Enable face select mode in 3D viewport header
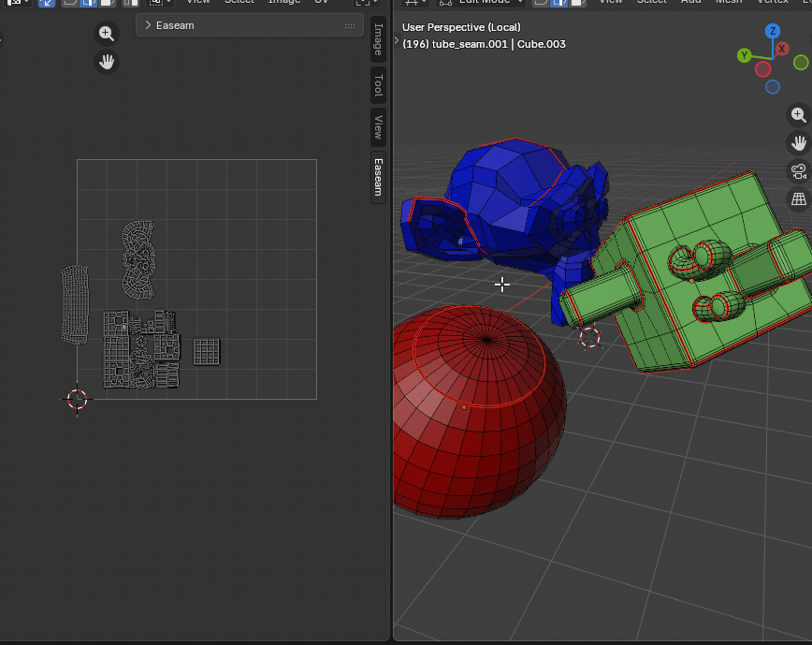Screen dimensions: 812x645 point(576,3)
